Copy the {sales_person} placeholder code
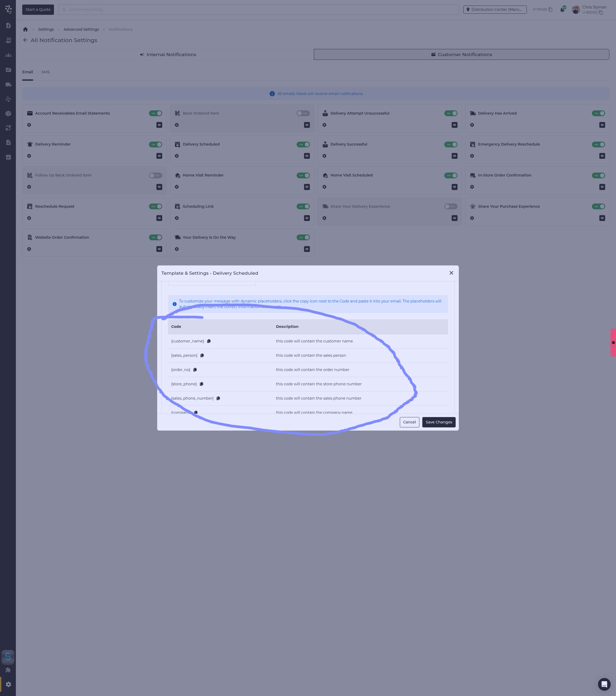 tap(202, 355)
